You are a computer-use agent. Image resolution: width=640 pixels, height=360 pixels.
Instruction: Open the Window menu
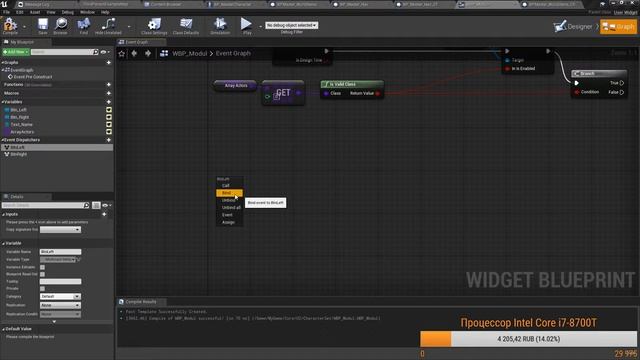(x=87, y=12)
